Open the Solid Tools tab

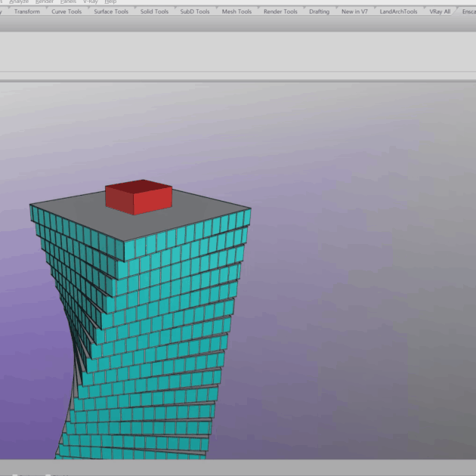click(154, 12)
